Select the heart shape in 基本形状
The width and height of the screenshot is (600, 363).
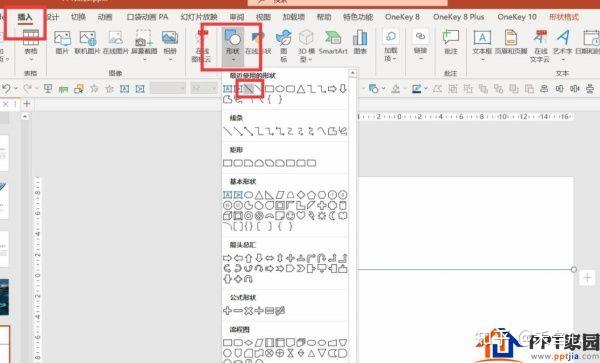tap(301, 216)
